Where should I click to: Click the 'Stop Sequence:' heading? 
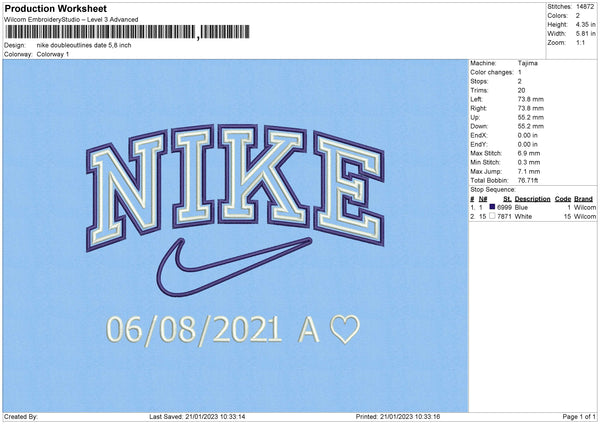pyautogui.click(x=493, y=189)
